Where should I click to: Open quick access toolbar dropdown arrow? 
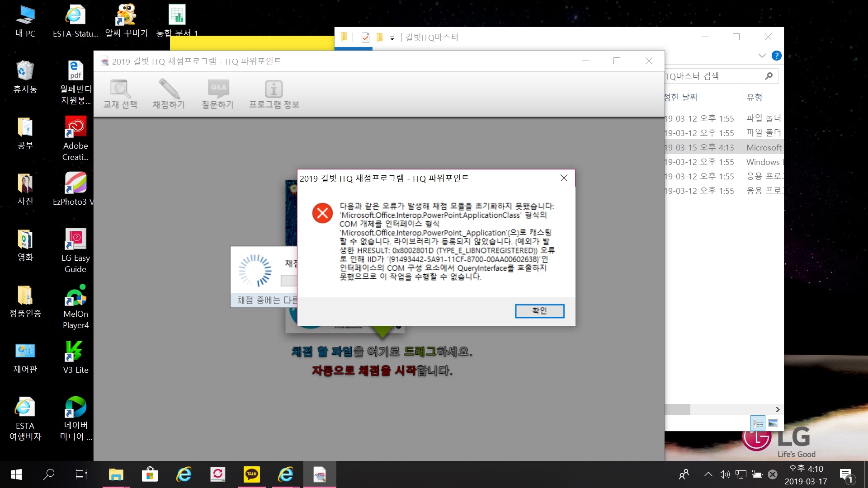coord(392,38)
